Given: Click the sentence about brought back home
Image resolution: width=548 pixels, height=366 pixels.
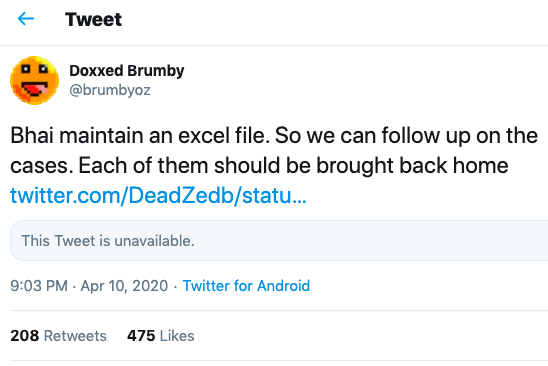Looking at the screenshot, I should pos(293,165).
